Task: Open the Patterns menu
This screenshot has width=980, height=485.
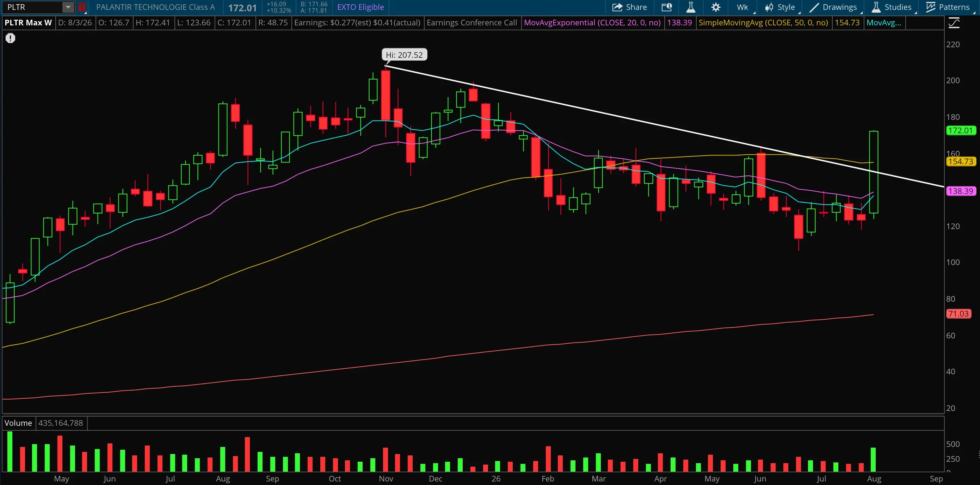Action: tap(948, 7)
